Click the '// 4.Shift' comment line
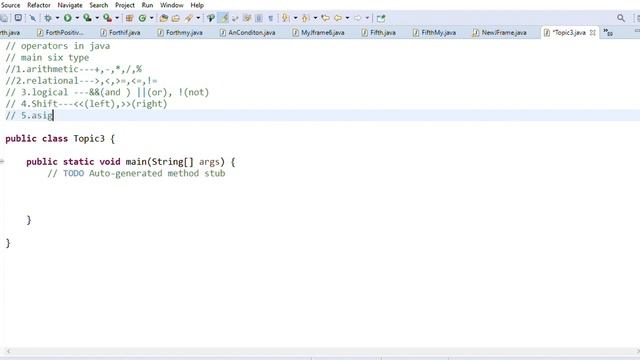Screen dimensions: 640x360 click(x=86, y=104)
